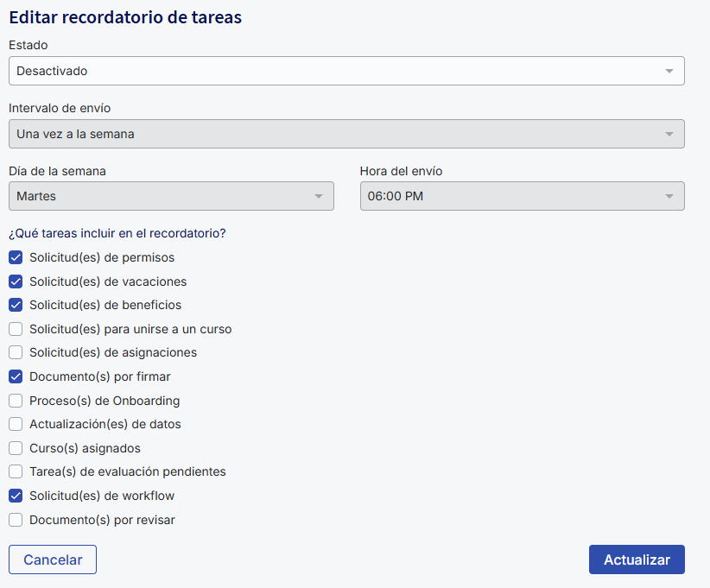
Task: Click the Cancelar button
Action: point(53,560)
